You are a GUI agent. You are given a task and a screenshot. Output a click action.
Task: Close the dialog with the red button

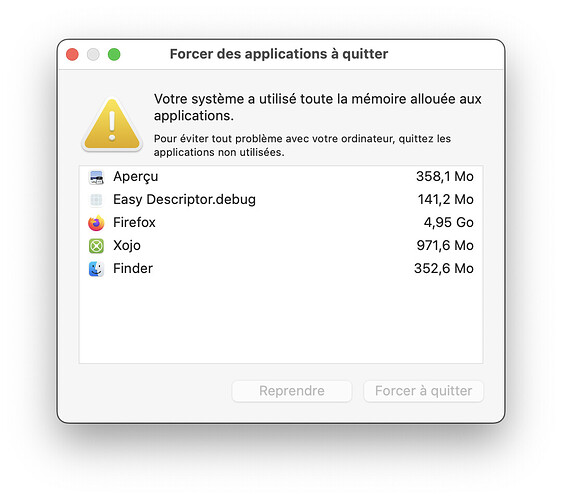click(x=72, y=55)
